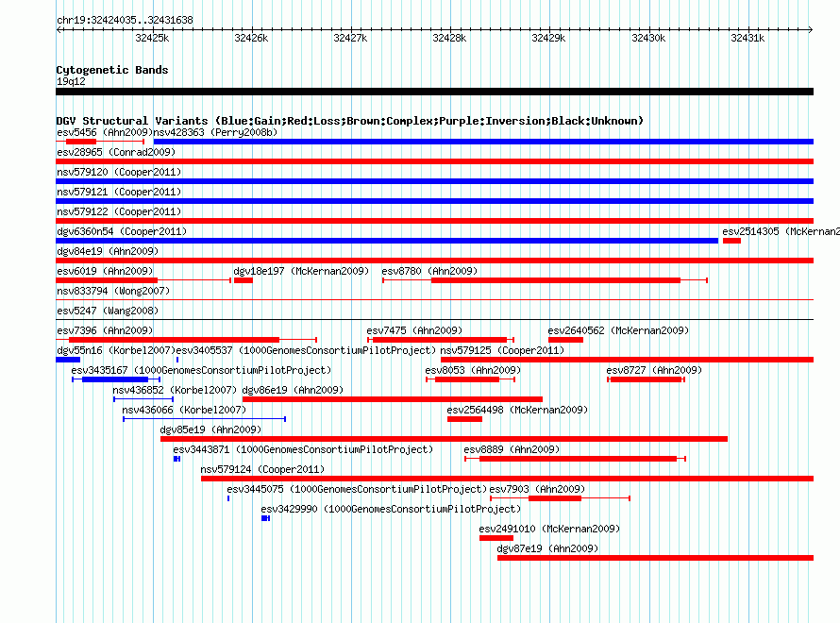This screenshot has height=623, width=840.
Task: Open the esv5247 (Wang2008) label
Action: pyautogui.click(x=108, y=311)
